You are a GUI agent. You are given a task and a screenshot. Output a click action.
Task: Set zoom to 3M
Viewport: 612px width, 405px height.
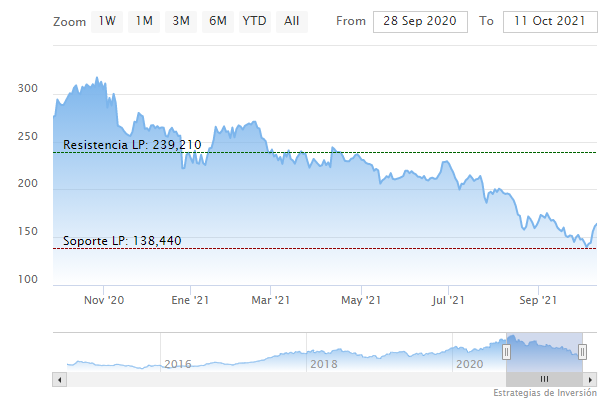181,20
